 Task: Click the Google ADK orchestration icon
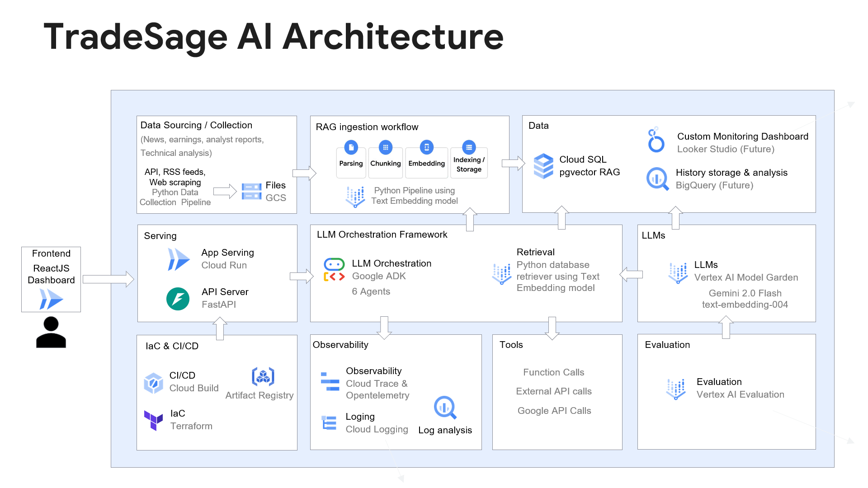click(x=334, y=270)
